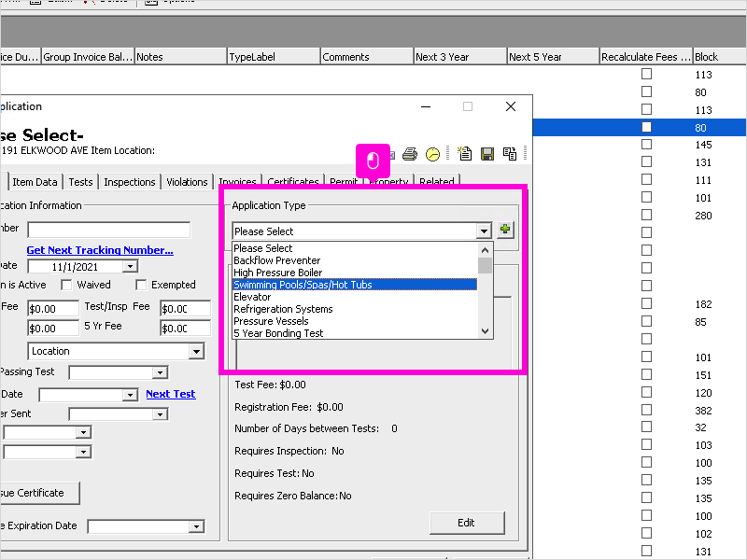Check Recalculate Fees box for Block 280
This screenshot has height=560, width=747.
646,215
